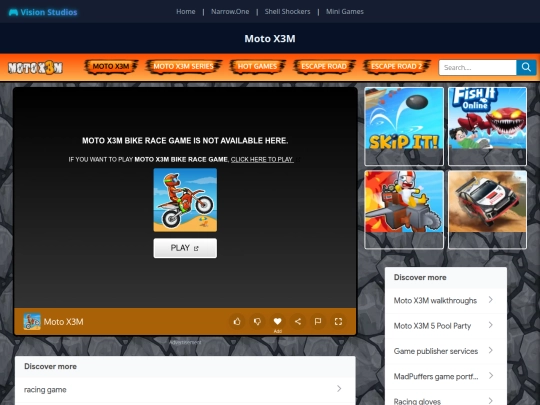Click chevron beside racing game row

pyautogui.click(x=339, y=389)
